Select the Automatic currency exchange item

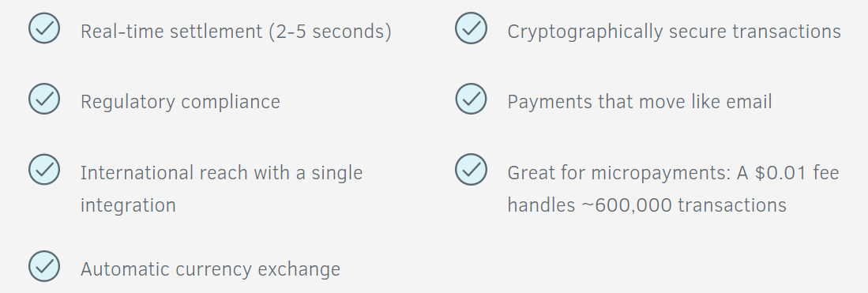click(x=210, y=269)
